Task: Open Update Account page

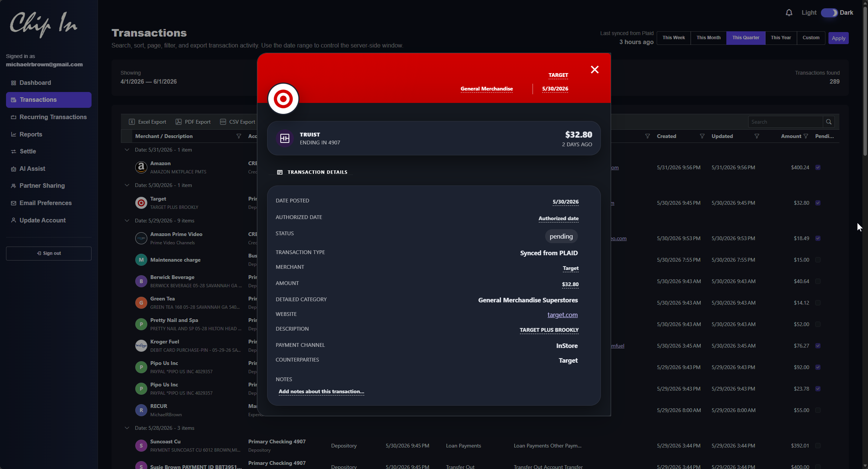Action: pos(49,220)
